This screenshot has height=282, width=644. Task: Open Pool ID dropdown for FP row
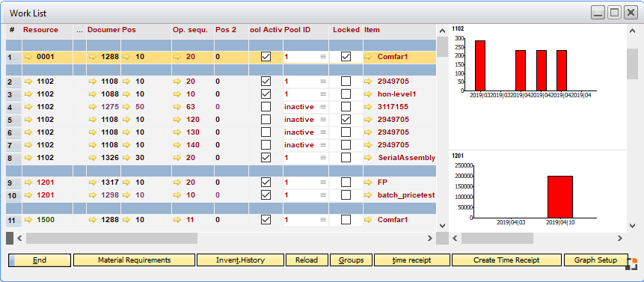click(x=323, y=183)
